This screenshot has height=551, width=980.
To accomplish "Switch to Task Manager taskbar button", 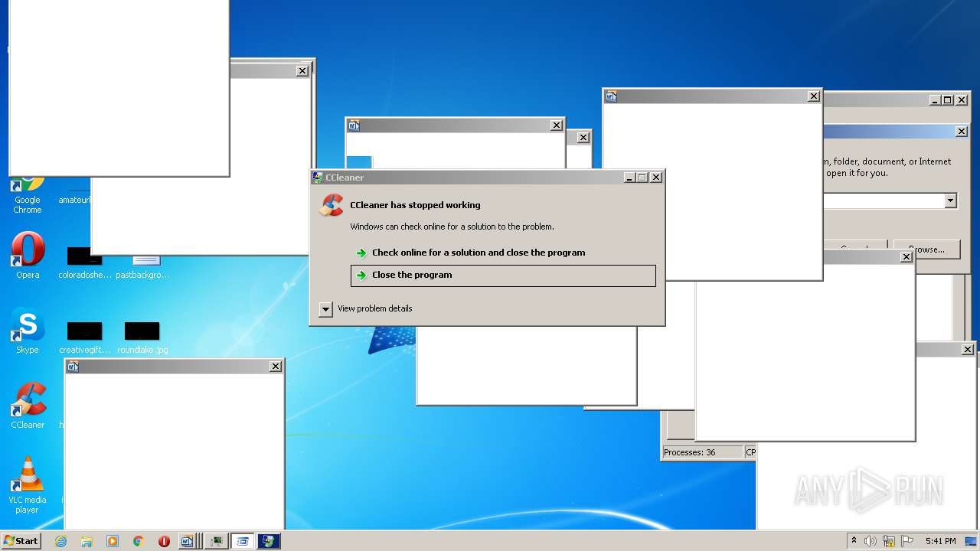I will [217, 541].
